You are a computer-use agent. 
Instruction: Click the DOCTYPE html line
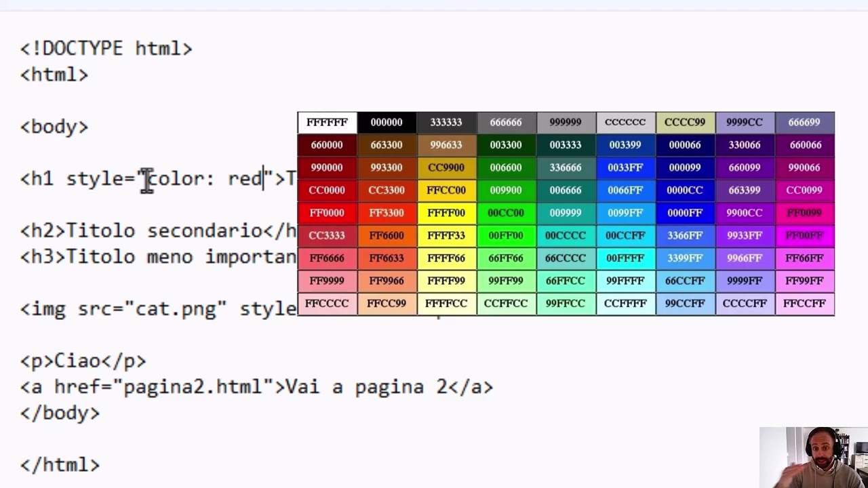[x=106, y=49]
